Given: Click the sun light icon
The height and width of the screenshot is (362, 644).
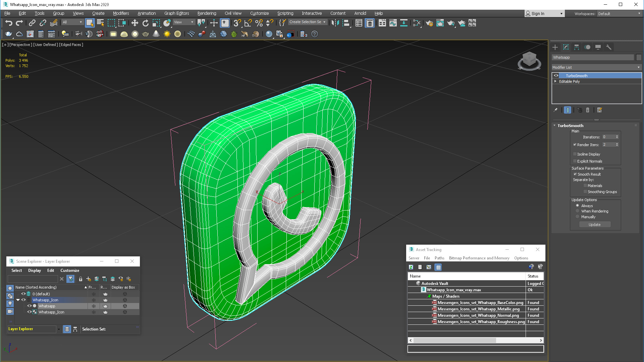Looking at the screenshot, I should coord(167,34).
